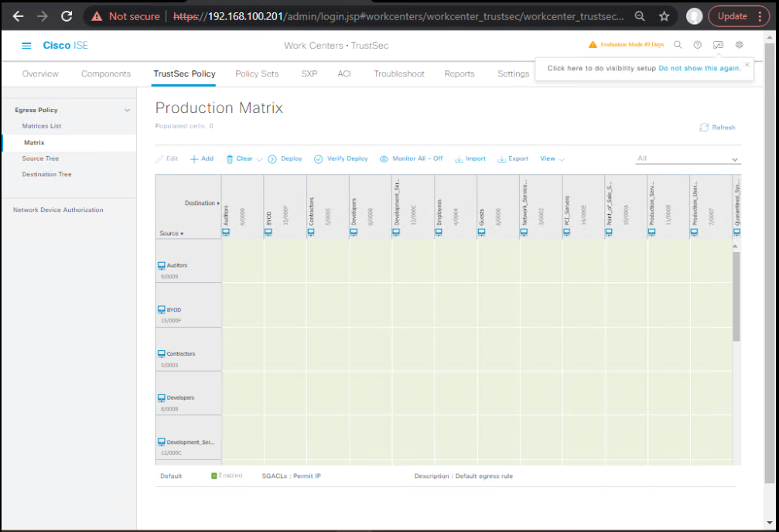Click the Developers source row SGT icon

click(162, 398)
